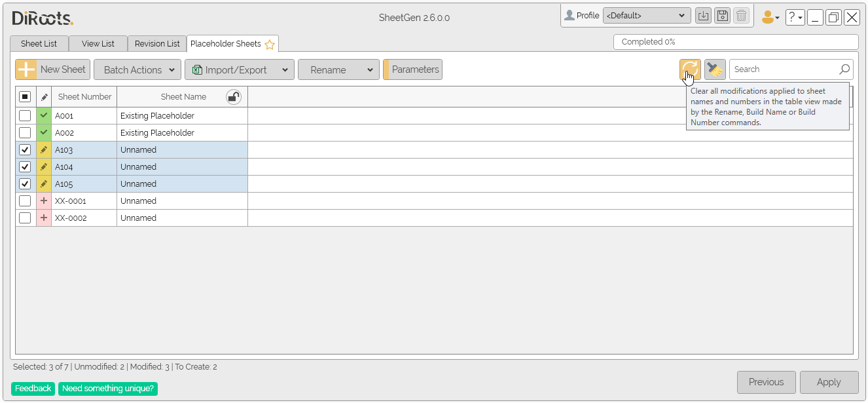Expand the Batch Actions dropdown
Image resolution: width=868 pixels, height=403 pixels.
[137, 70]
